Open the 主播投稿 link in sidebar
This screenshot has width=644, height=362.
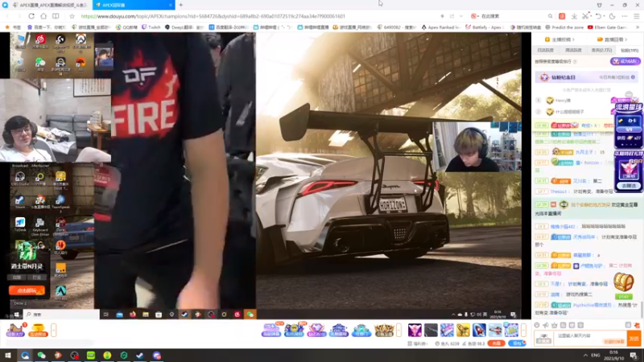point(559,39)
